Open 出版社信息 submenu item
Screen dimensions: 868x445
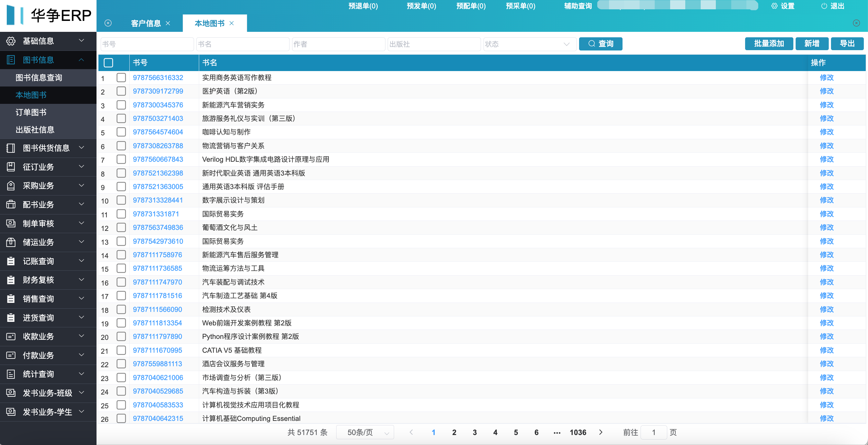tap(48, 130)
